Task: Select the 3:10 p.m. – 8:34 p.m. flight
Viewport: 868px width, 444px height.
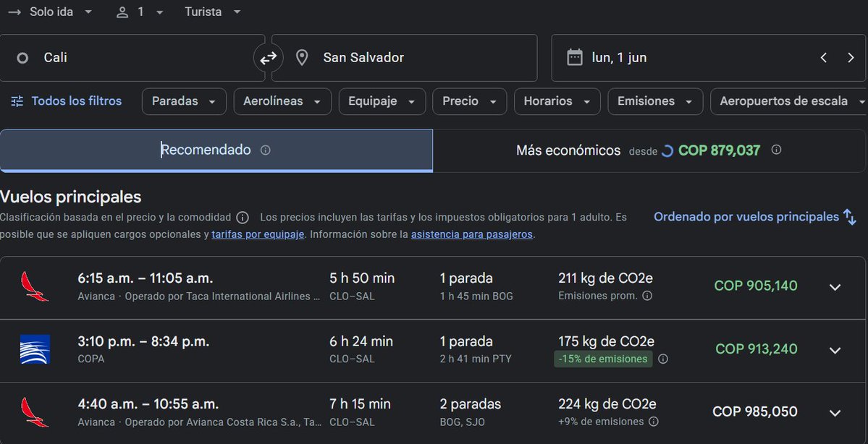Action: pyautogui.click(x=432, y=351)
